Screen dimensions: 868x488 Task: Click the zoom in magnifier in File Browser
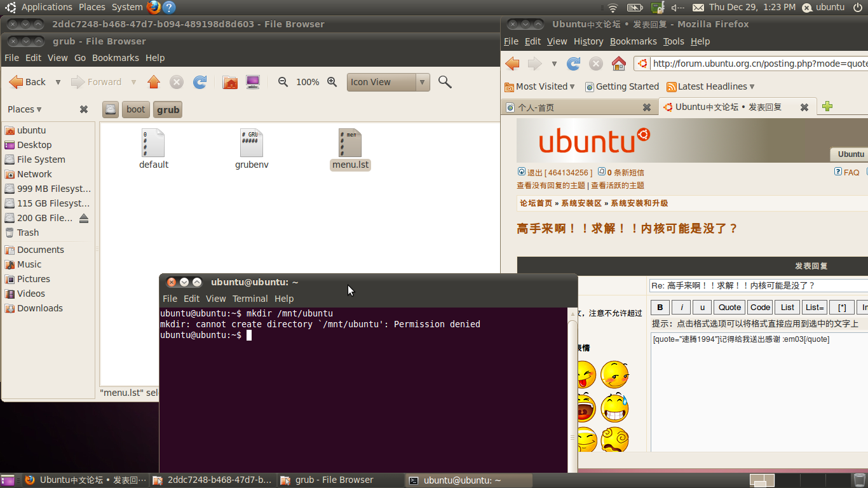point(332,82)
